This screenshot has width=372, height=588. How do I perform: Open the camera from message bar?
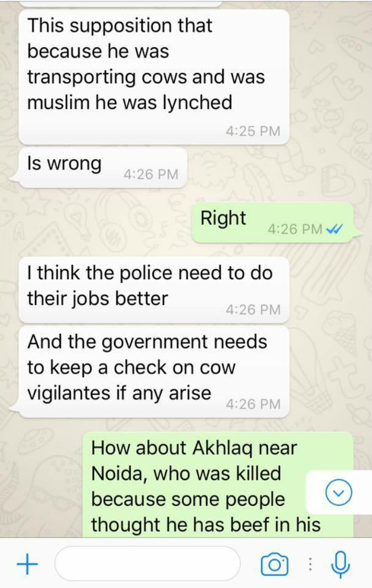point(275,564)
